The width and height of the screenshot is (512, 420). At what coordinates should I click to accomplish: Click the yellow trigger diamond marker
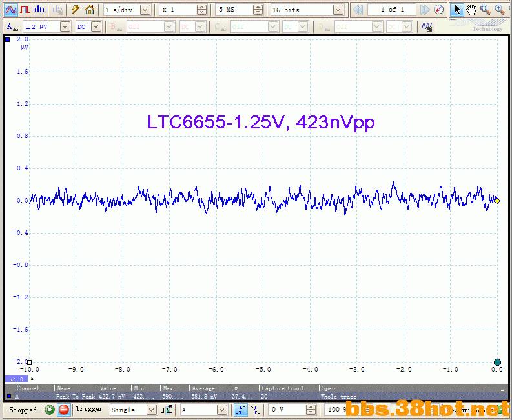(497, 201)
